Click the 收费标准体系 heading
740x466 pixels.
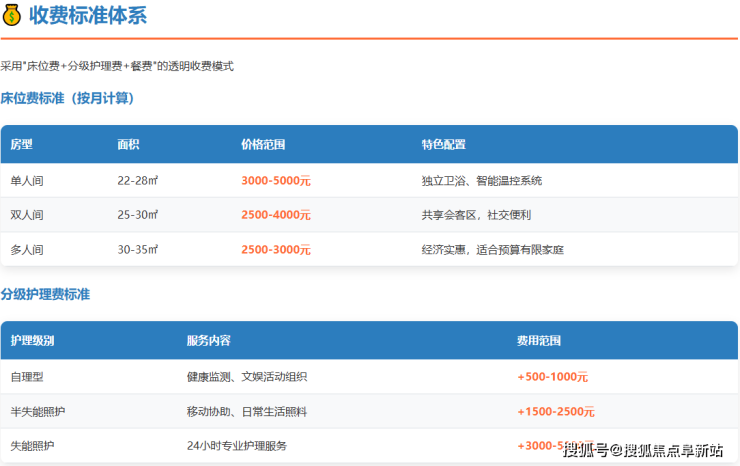pyautogui.click(x=88, y=15)
